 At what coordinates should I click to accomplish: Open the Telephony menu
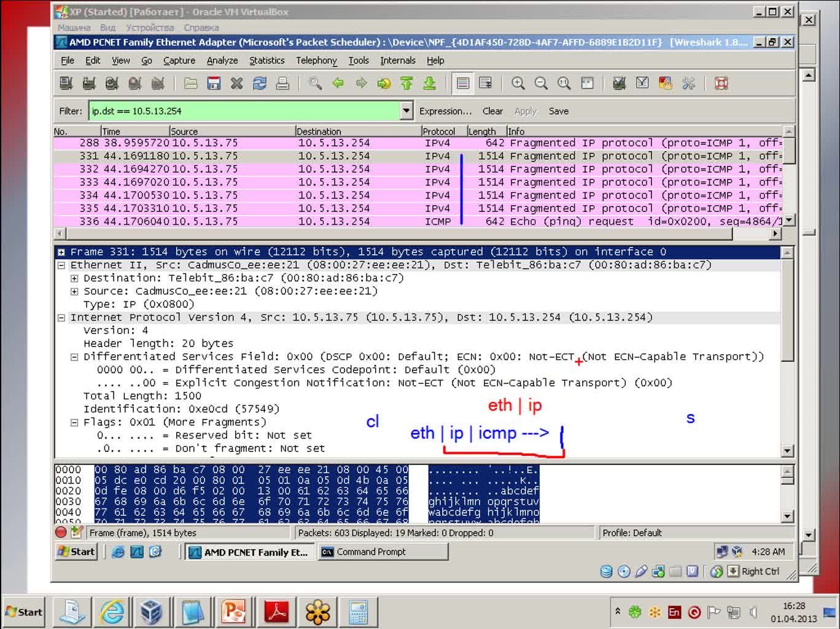point(316,60)
